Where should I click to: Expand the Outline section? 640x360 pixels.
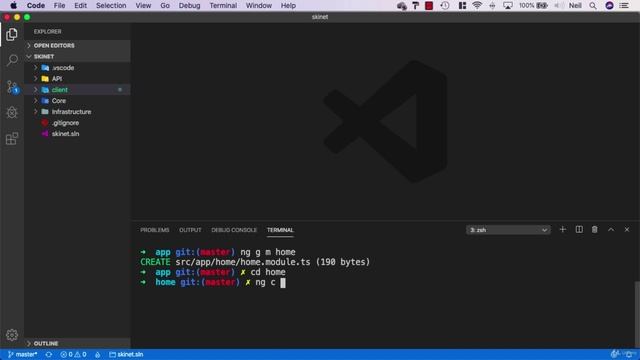click(x=78, y=343)
